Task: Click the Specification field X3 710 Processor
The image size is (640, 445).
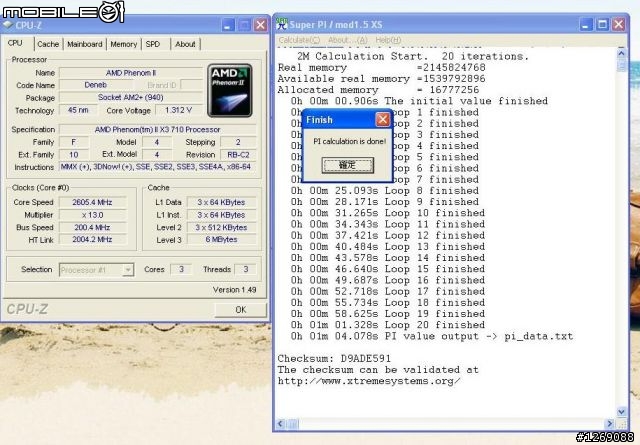Action: coord(158,129)
